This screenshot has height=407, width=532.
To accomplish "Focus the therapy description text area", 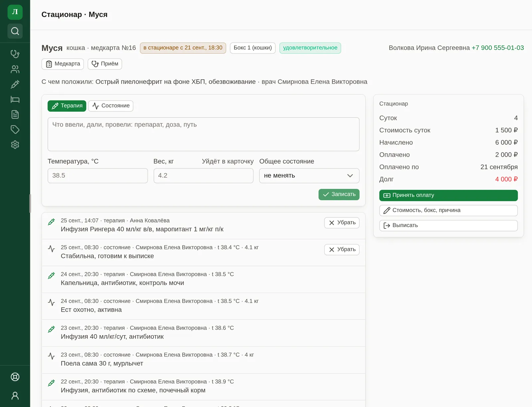I will point(203,134).
